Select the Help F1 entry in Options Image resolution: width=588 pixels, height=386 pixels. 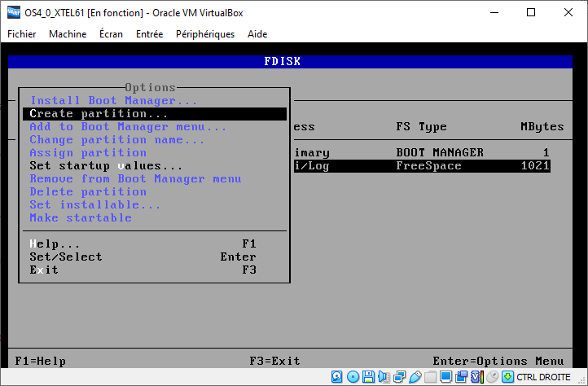pyautogui.click(x=55, y=244)
